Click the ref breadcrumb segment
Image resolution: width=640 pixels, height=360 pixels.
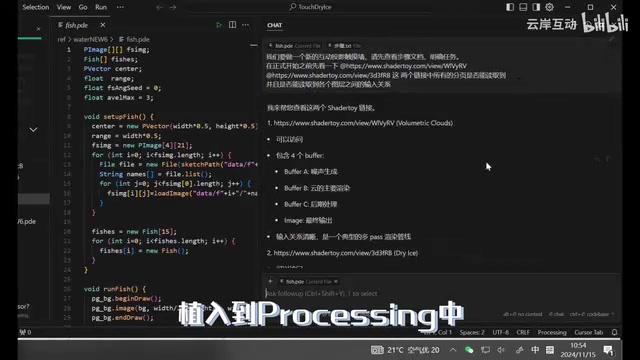coord(62,39)
